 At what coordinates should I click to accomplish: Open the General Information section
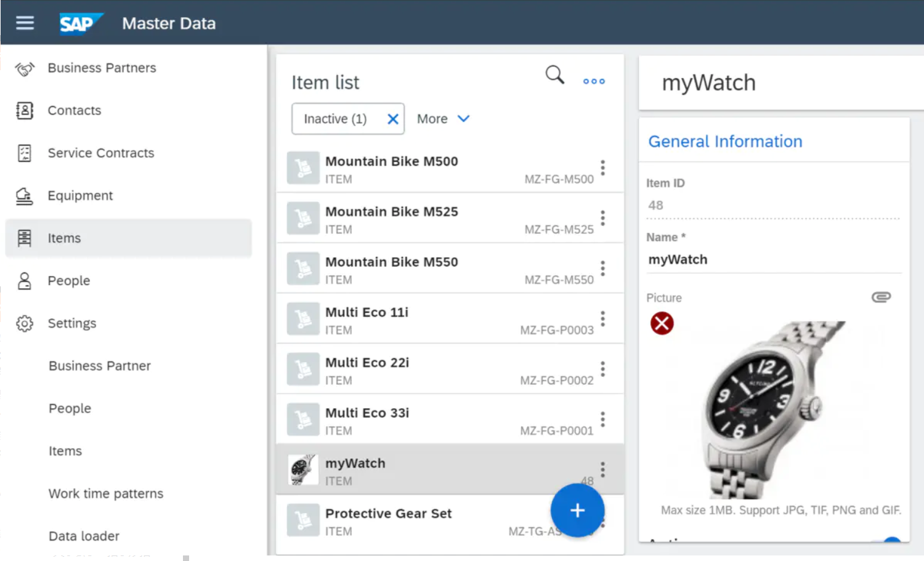click(x=725, y=141)
